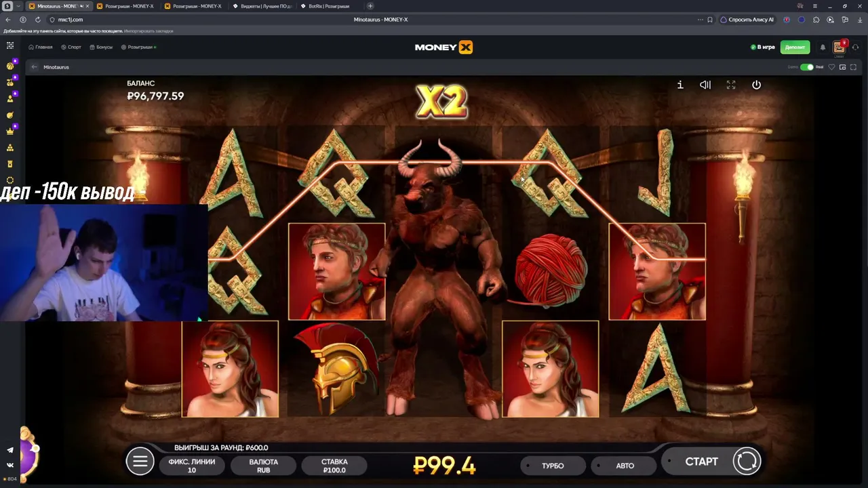
Task: Open the game info paytable icon
Action: (680, 85)
